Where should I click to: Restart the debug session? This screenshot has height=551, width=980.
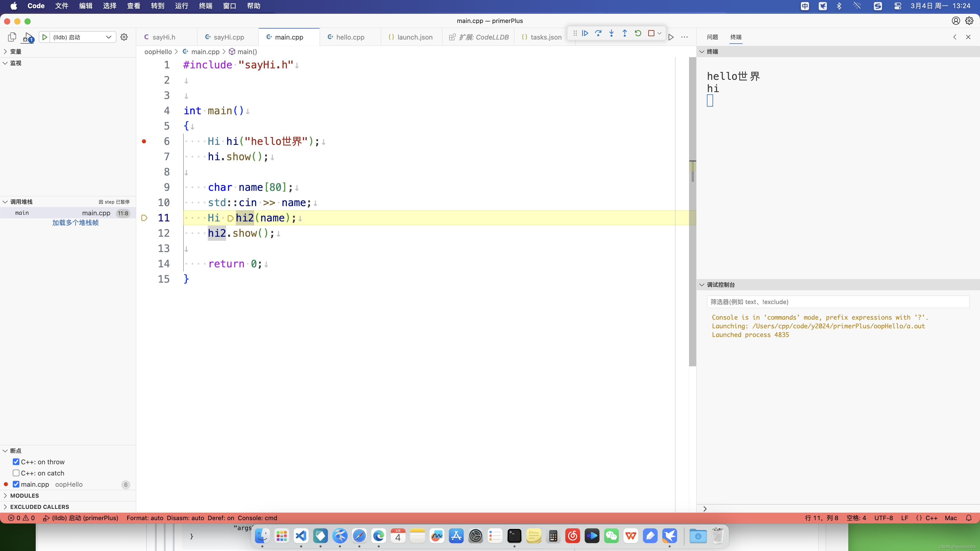click(638, 33)
